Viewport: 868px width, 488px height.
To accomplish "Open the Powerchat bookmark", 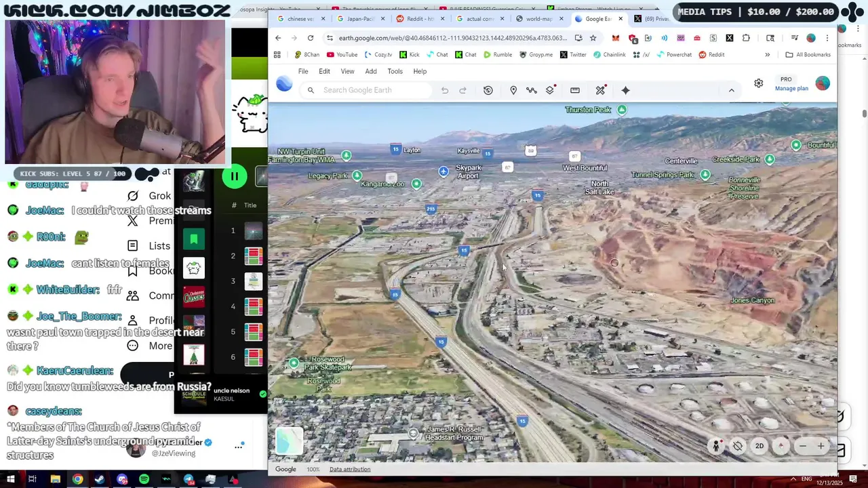I will [673, 55].
